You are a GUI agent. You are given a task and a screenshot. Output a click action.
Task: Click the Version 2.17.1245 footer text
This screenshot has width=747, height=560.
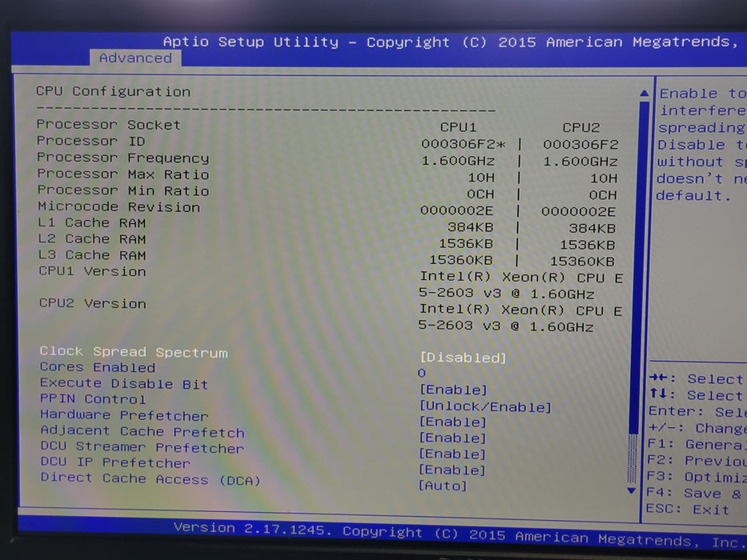(x=252, y=529)
